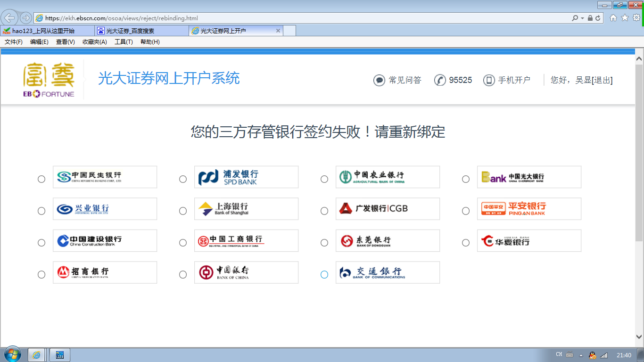Open the 收藏夹(A) menu
The height and width of the screenshot is (362, 644).
94,42
